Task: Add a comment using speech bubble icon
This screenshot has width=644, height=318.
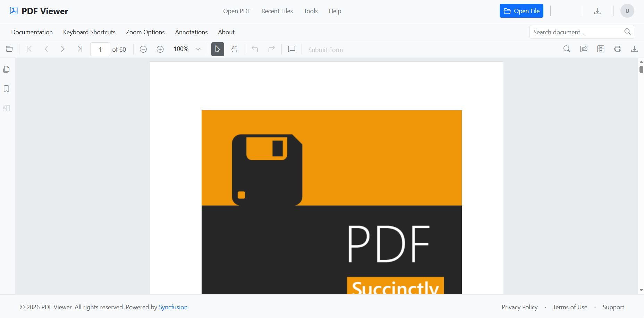Action: click(x=292, y=49)
